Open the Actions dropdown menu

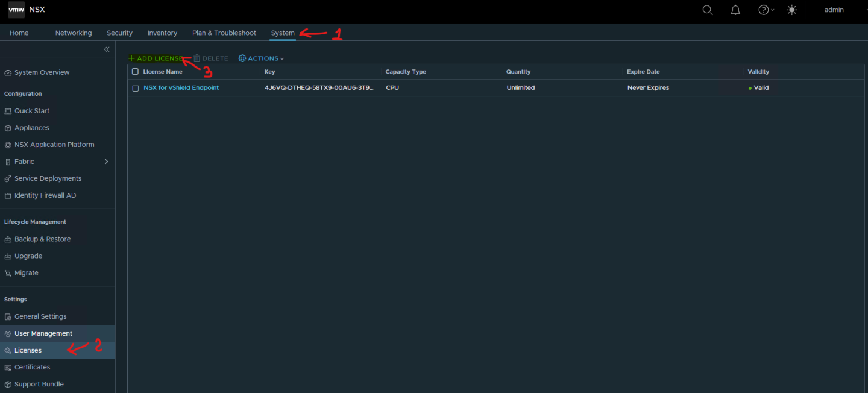point(261,58)
